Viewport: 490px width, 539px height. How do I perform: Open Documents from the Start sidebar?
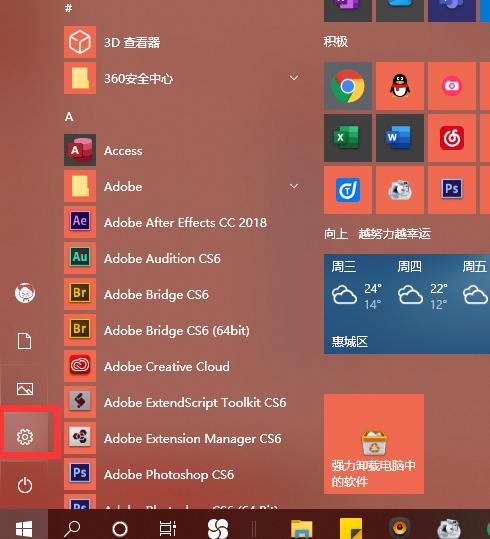pos(25,341)
